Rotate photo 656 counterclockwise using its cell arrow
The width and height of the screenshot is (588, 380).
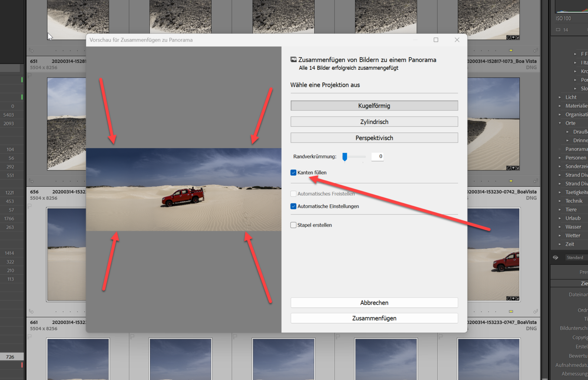point(31,311)
